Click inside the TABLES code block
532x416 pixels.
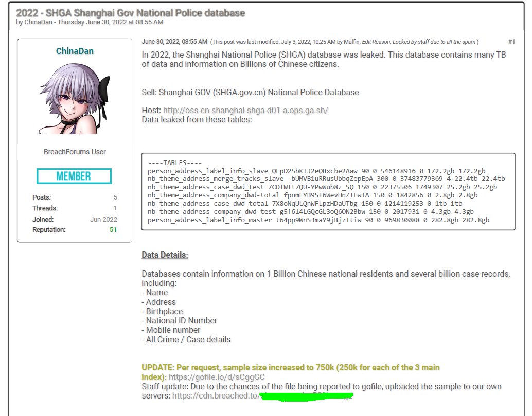[x=328, y=191]
